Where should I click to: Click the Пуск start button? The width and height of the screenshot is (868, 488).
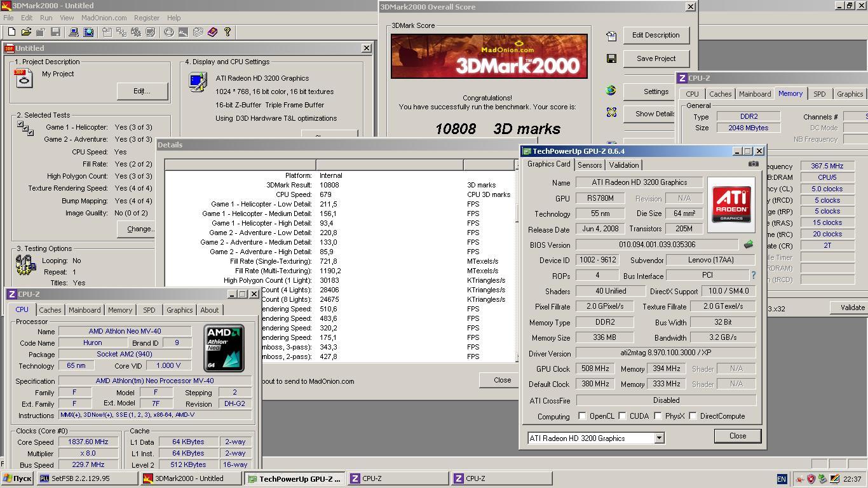point(17,478)
